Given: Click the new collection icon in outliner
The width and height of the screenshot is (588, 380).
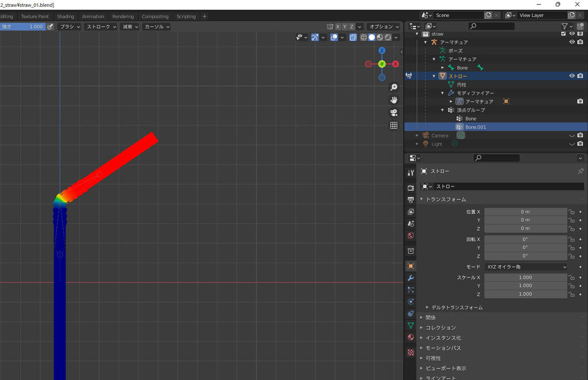Looking at the screenshot, I should point(580,26).
